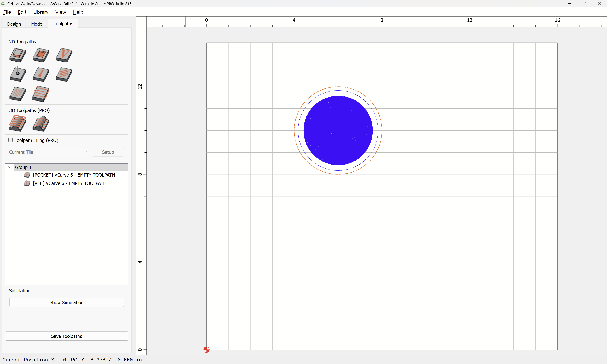
Task: Open the Library menu
Action: [x=41, y=12]
